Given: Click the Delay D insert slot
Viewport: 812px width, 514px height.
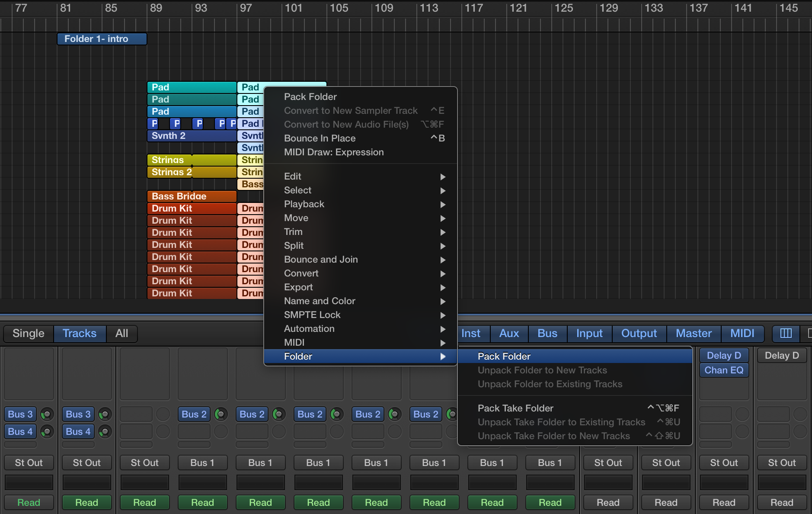Looking at the screenshot, I should pos(723,355).
